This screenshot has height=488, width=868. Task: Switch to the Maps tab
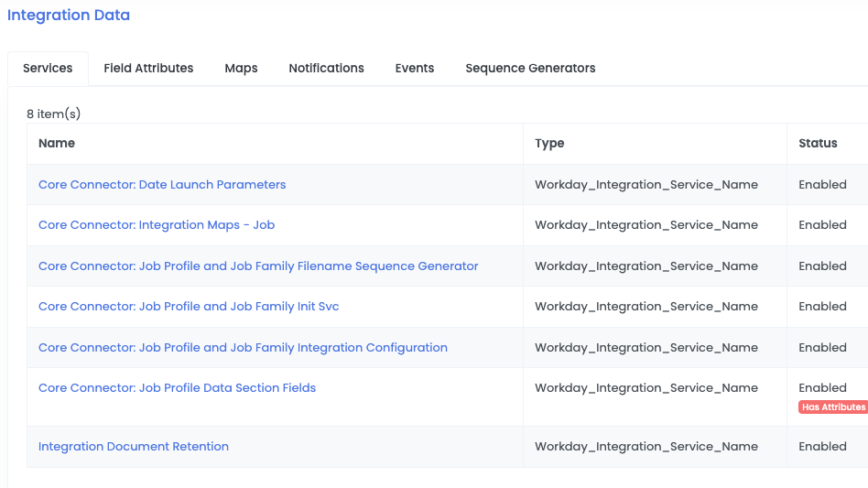[x=242, y=68]
